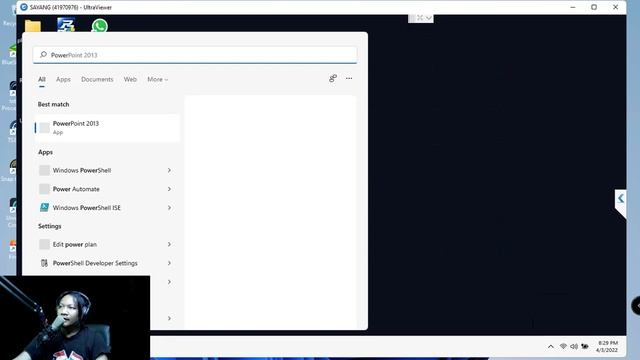The image size is (640, 360).
Task: Open search account options icon
Action: 333,78
